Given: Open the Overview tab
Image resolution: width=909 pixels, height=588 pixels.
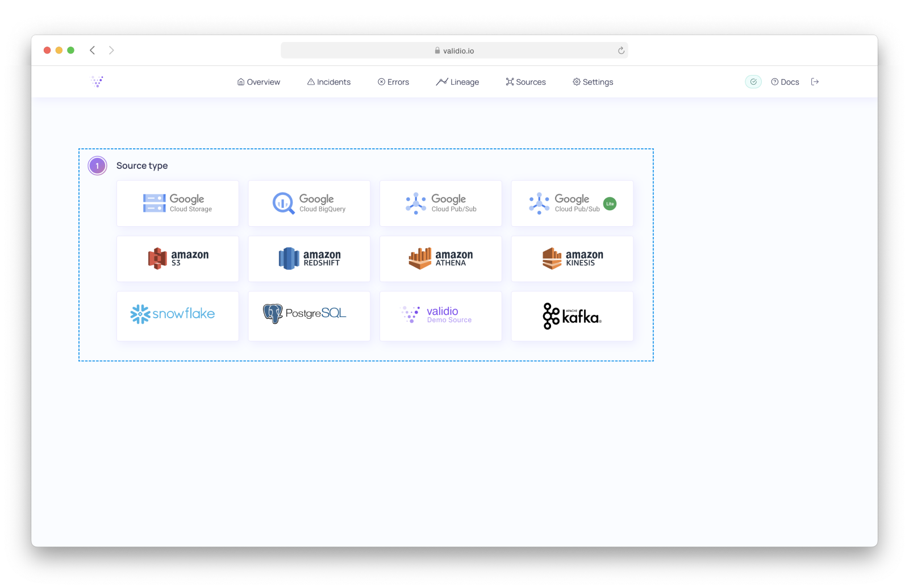Looking at the screenshot, I should [x=258, y=82].
